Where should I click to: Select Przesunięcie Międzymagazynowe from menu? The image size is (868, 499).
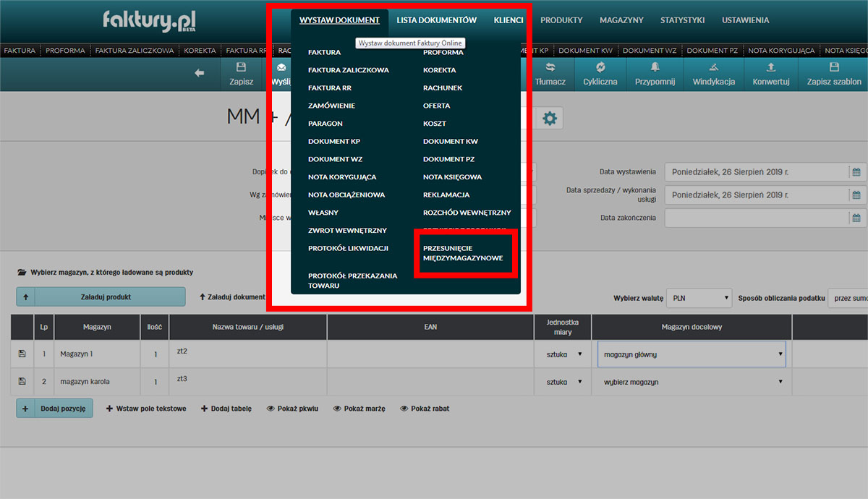click(x=462, y=252)
